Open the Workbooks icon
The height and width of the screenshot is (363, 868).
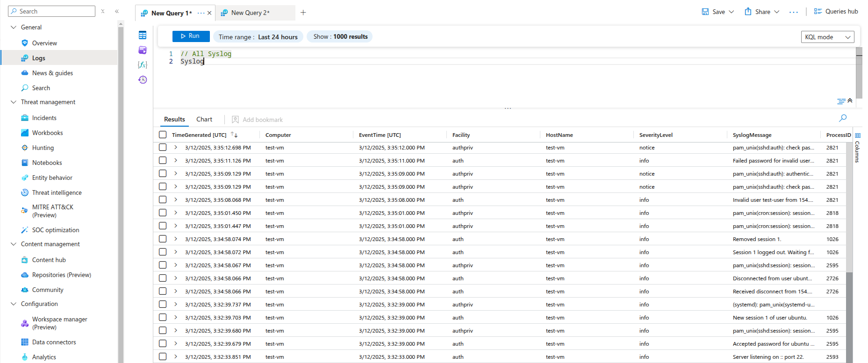(x=25, y=133)
